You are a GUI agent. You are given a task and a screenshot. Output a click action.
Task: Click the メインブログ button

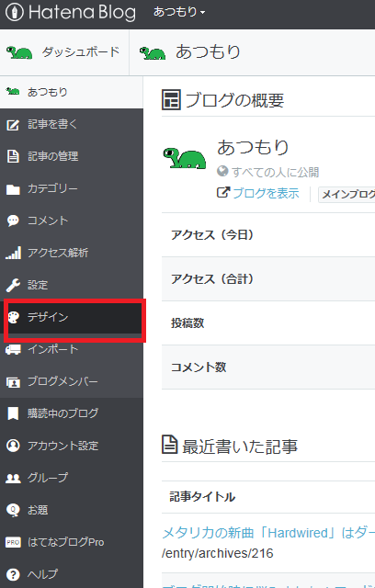(347, 195)
